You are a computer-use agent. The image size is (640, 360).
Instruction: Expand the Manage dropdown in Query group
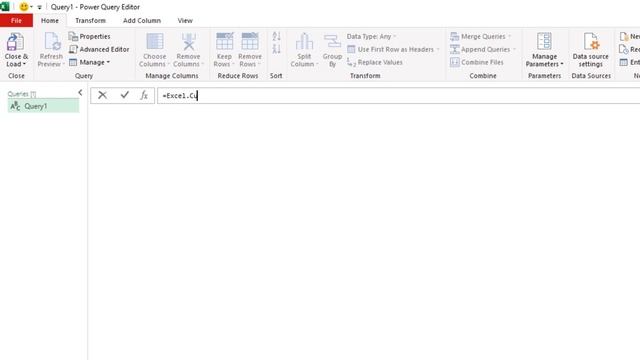[90, 62]
